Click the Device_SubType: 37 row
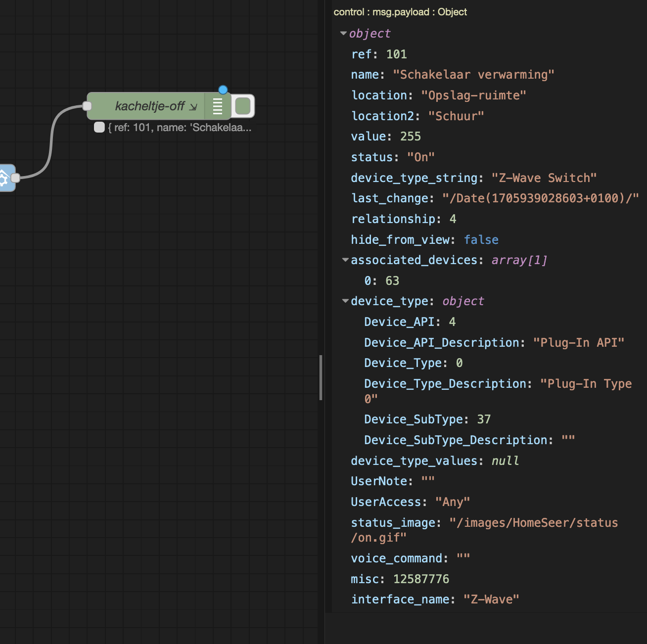Viewport: 647px width, 644px height. (x=427, y=419)
